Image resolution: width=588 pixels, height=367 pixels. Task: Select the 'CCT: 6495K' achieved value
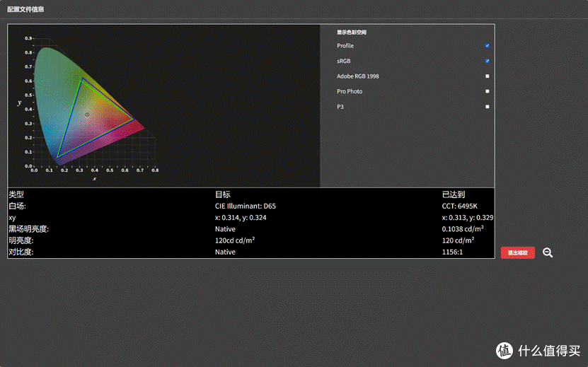coord(459,206)
